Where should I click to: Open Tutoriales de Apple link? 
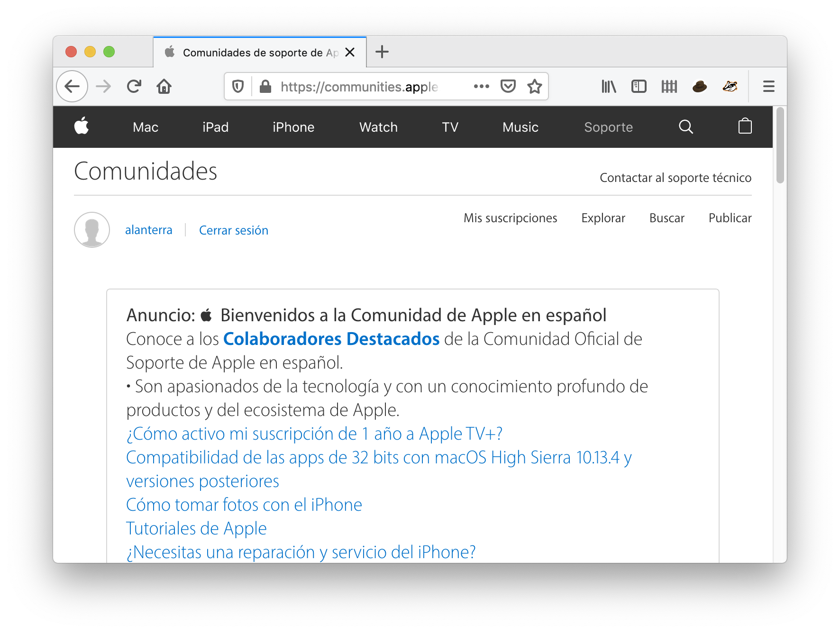(196, 528)
